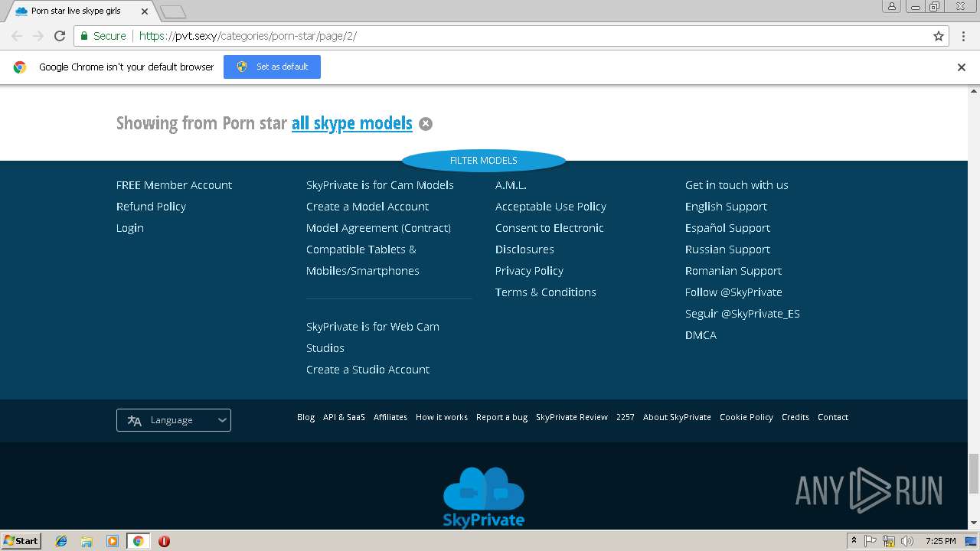Open the Language dropdown
The height and width of the screenshot is (551, 980).
[174, 420]
